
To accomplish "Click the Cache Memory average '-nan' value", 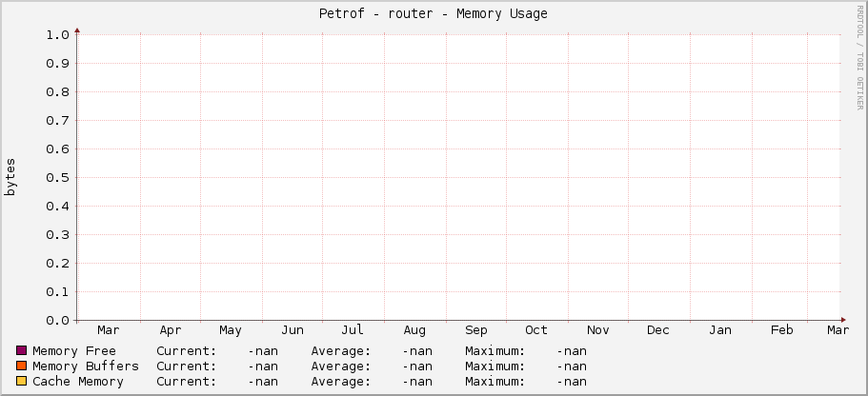I will (x=417, y=381).
